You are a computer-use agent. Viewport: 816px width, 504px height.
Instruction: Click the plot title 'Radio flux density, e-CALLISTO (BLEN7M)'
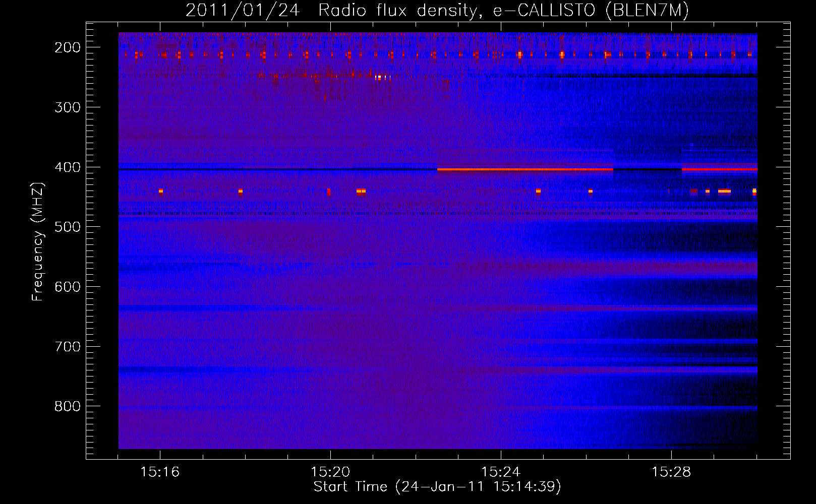click(x=503, y=11)
